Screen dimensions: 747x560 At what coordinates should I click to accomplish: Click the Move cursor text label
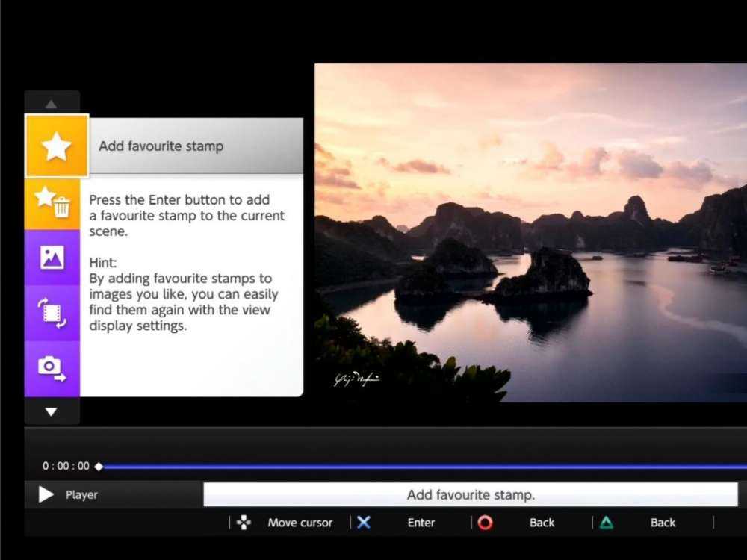pos(300,523)
